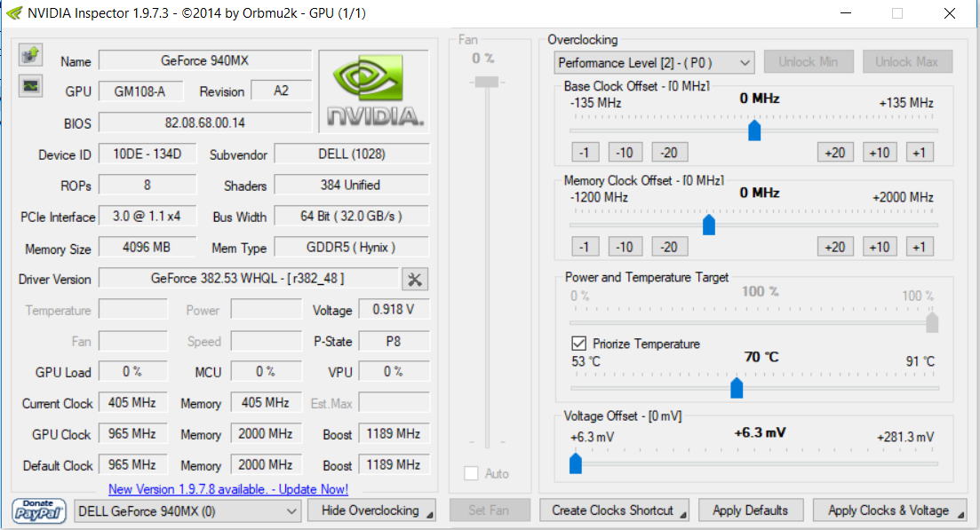Open driver profile settings wrench icon
This screenshot has width=980, height=530.
pos(414,279)
